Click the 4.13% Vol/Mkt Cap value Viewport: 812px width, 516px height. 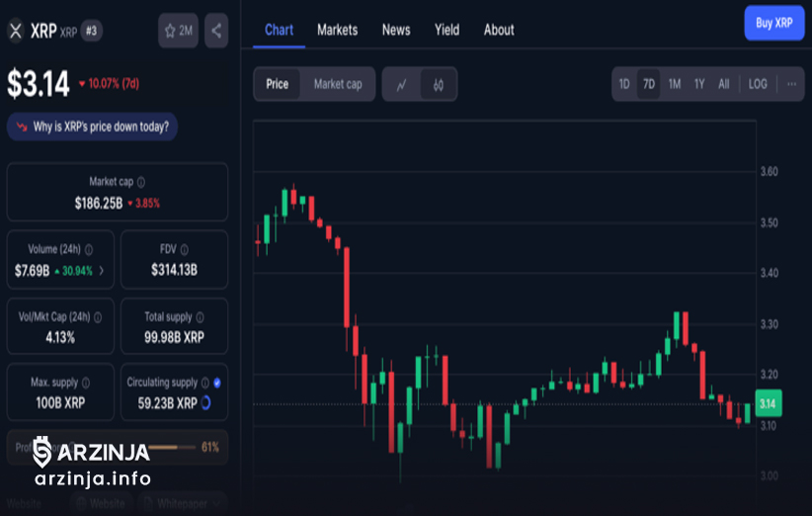pyautogui.click(x=60, y=338)
